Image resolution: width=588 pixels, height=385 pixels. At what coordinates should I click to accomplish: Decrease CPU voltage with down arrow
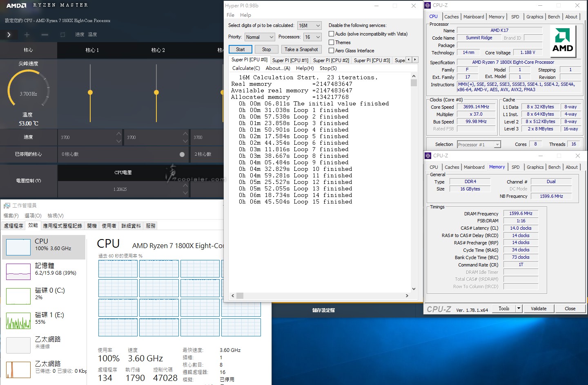185,193
